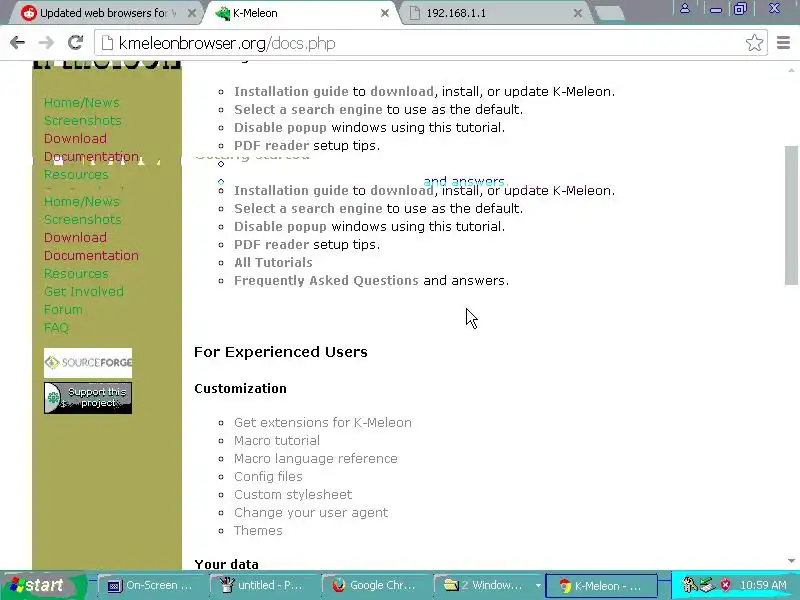Click the scrollbar down arrow
Viewport: 800px width, 600px height.
click(x=791, y=561)
